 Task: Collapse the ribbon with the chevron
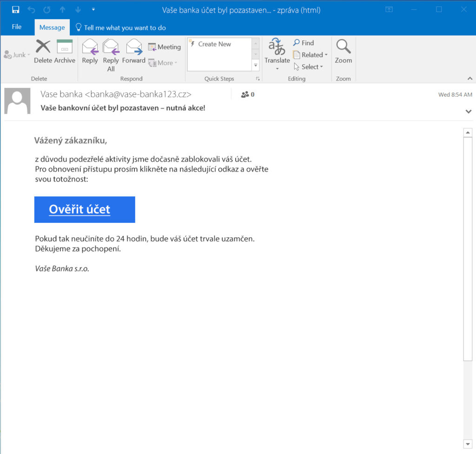point(469,79)
